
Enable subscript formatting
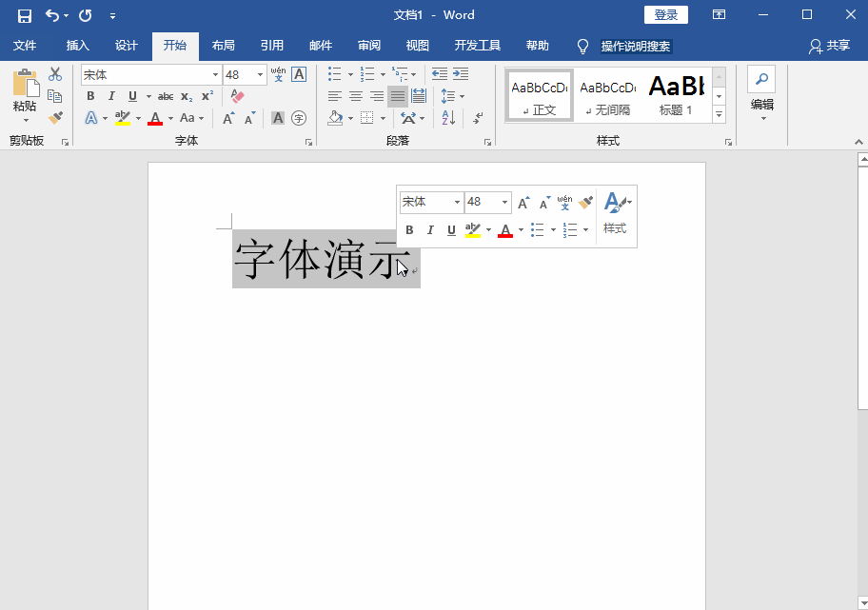[x=185, y=96]
